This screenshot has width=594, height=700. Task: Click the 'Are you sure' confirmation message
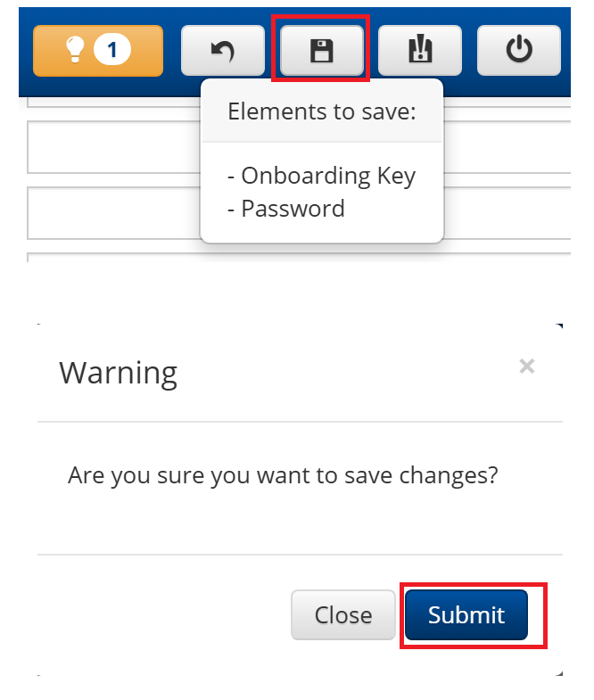tap(283, 475)
